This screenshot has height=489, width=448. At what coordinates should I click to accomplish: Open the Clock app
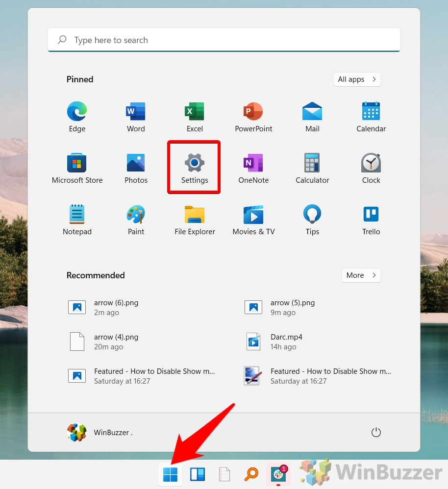[371, 168]
